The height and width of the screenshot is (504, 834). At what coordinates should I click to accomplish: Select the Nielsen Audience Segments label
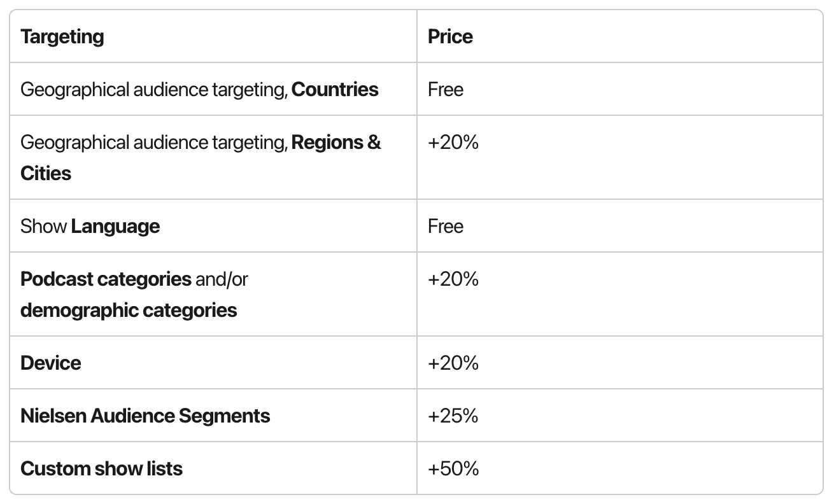(x=145, y=416)
